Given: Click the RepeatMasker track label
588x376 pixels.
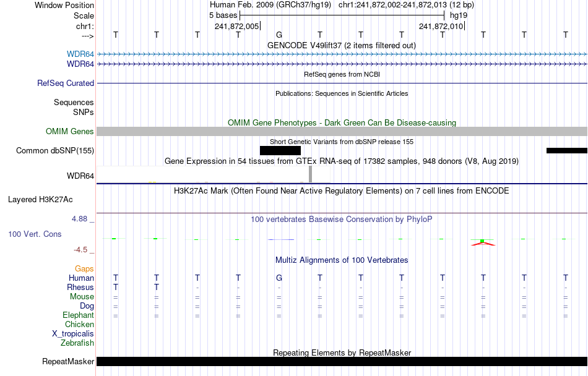Looking at the screenshot, I should [x=68, y=361].
